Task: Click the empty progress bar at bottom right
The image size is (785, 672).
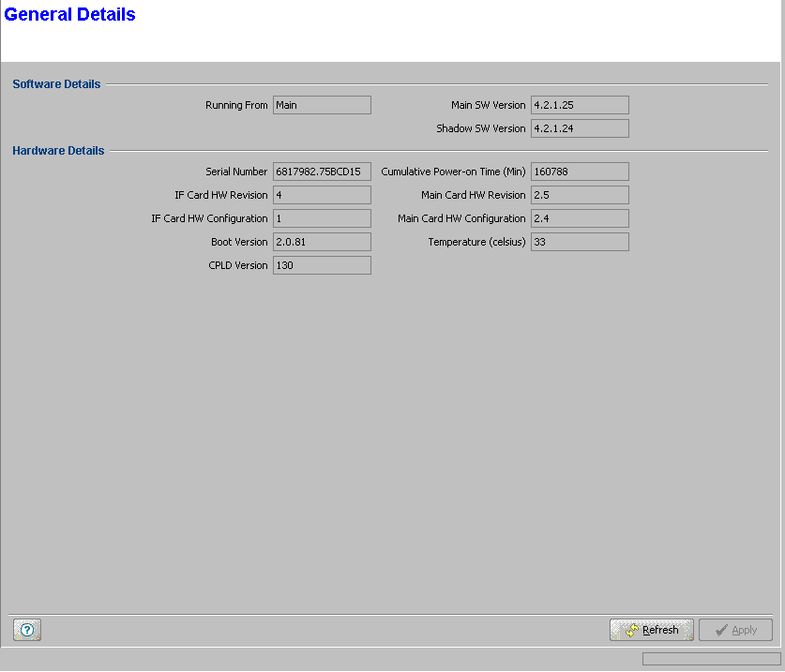Action: (711, 659)
